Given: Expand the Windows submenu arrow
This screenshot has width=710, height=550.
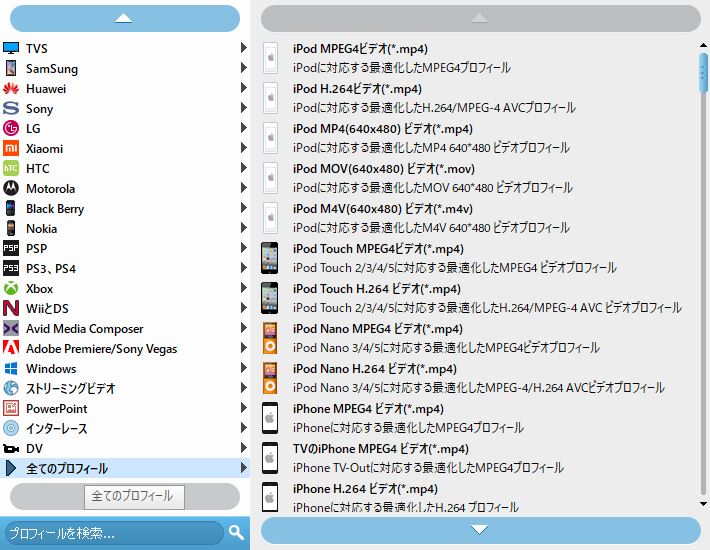Looking at the screenshot, I should click(x=244, y=368).
